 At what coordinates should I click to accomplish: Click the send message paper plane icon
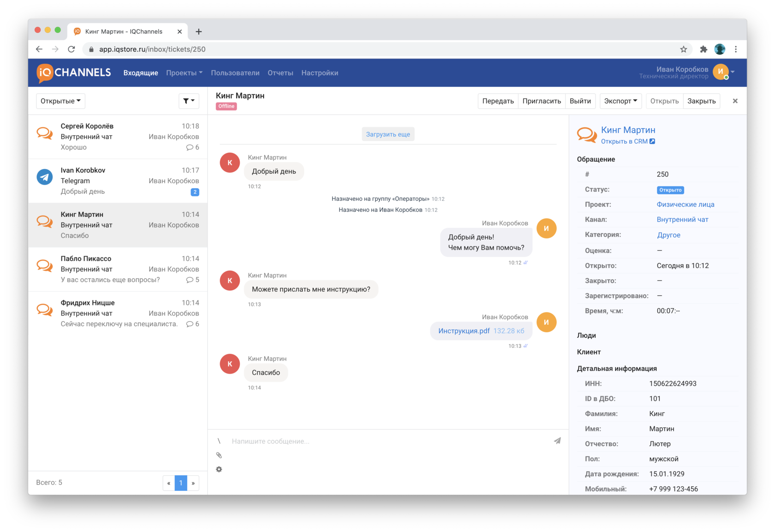(x=557, y=441)
